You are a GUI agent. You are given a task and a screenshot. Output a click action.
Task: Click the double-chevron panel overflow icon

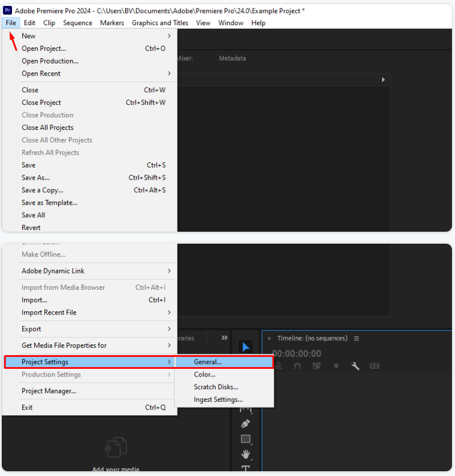(225, 338)
